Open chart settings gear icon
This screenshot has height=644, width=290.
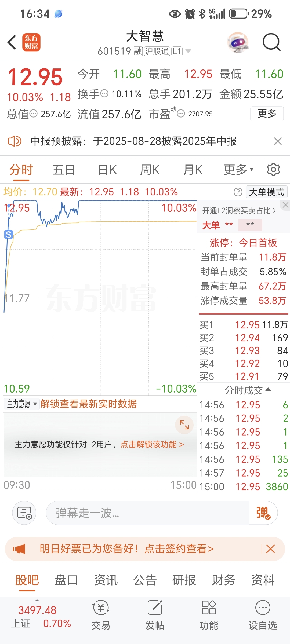click(x=273, y=170)
